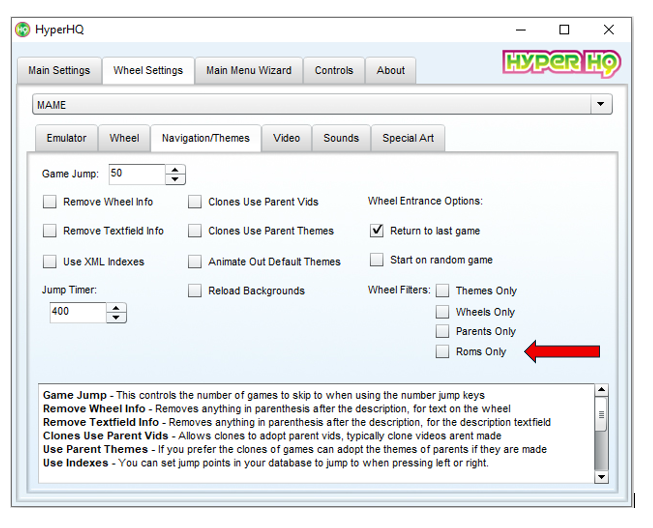The image size is (653, 528).
Task: Click the HyperHQ logo banner
Action: coord(562,64)
